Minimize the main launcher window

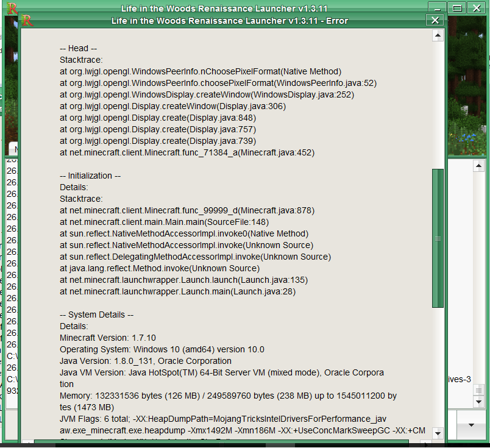[x=437, y=8]
